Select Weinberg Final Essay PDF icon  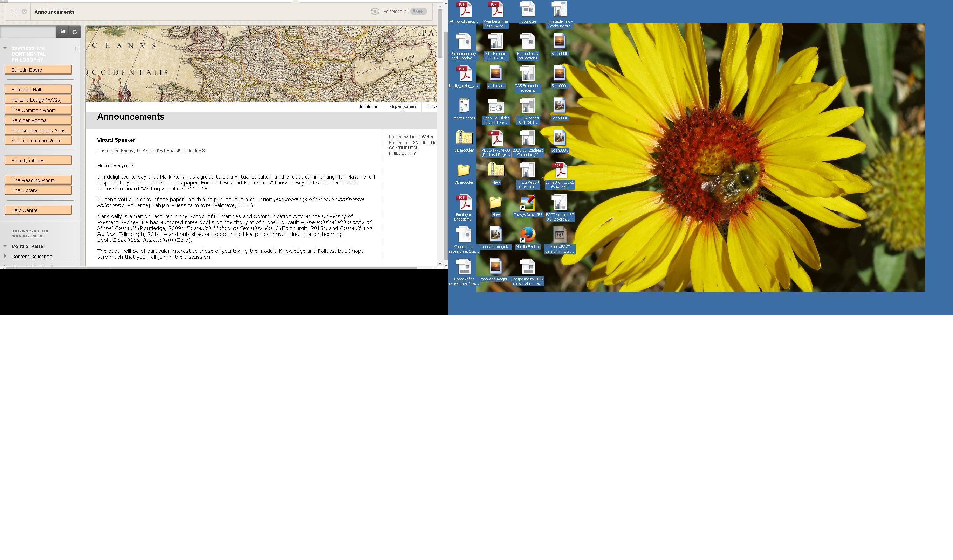(x=496, y=10)
